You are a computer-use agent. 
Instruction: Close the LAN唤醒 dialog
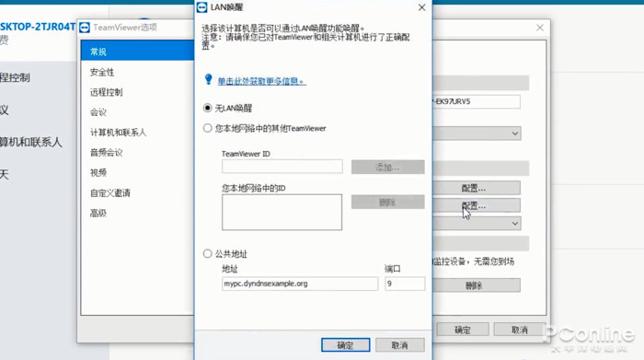click(421, 7)
